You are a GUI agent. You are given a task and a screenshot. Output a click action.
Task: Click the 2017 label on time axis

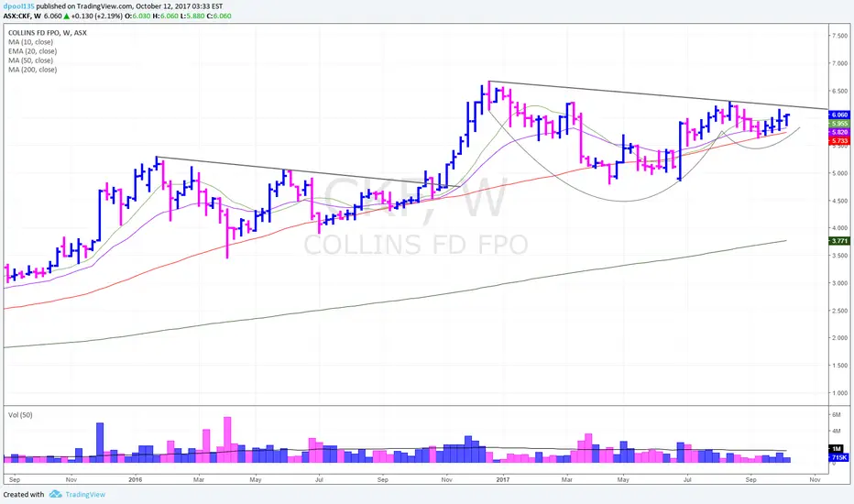click(503, 480)
